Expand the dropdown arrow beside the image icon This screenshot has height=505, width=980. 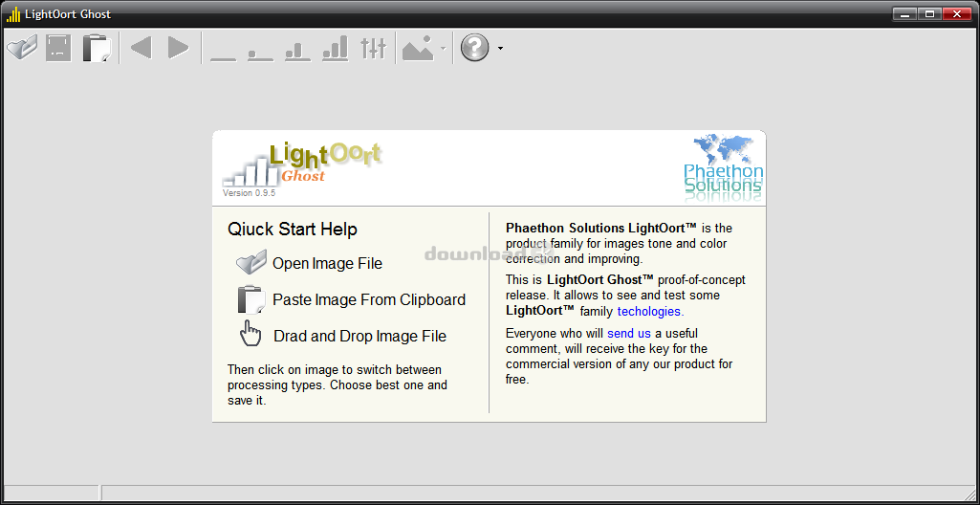443,48
